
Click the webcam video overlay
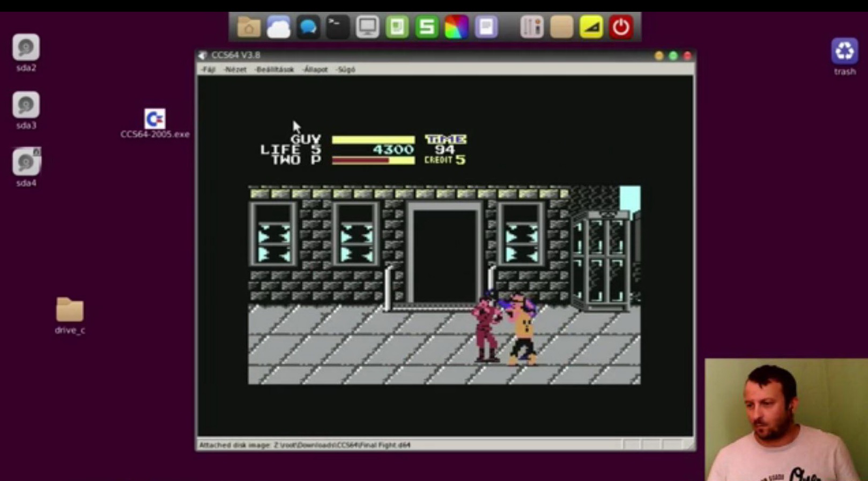coord(786,420)
